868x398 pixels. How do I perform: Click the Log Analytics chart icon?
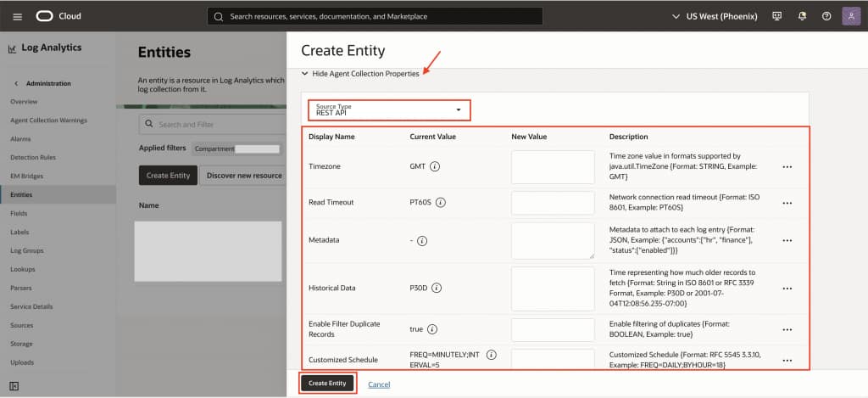(x=12, y=48)
